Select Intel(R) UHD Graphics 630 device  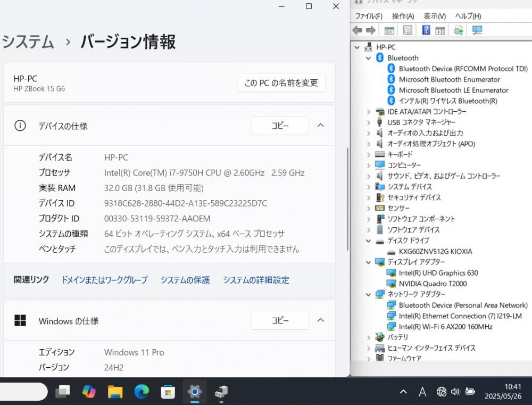438,273
